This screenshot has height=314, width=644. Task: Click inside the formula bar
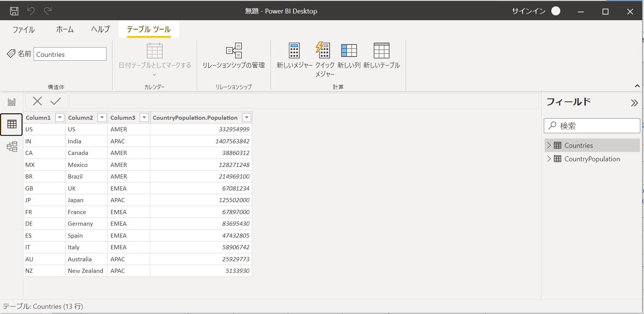coord(304,101)
